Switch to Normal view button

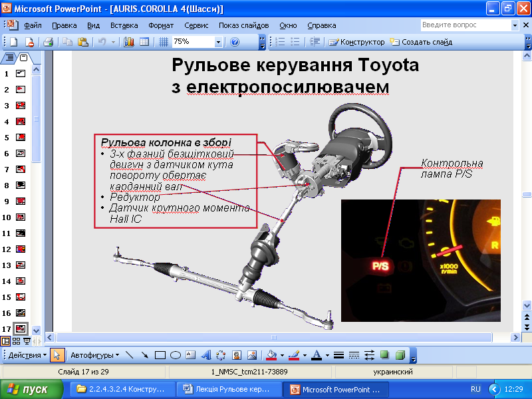(6, 341)
